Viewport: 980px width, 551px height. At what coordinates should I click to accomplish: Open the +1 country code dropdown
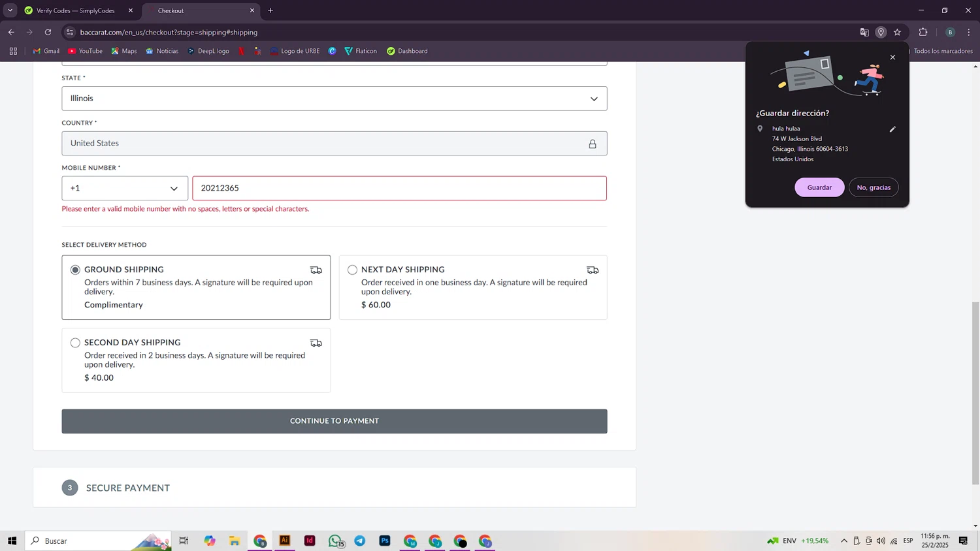click(x=125, y=188)
